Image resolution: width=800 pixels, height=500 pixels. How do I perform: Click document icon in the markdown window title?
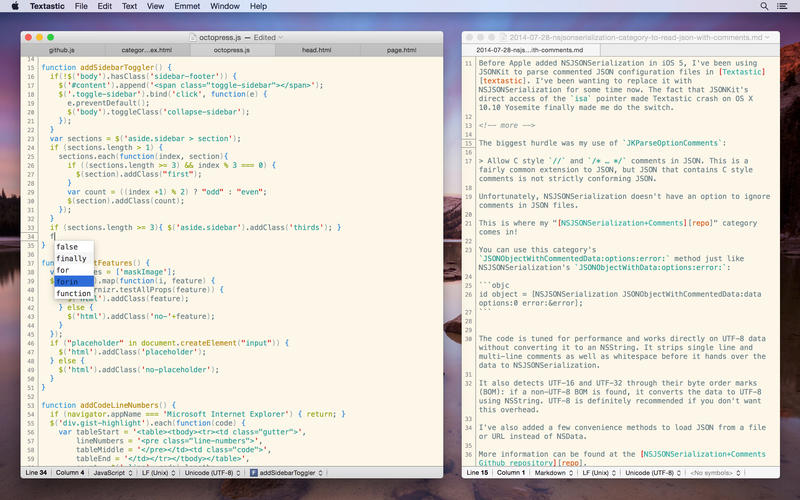(x=503, y=37)
